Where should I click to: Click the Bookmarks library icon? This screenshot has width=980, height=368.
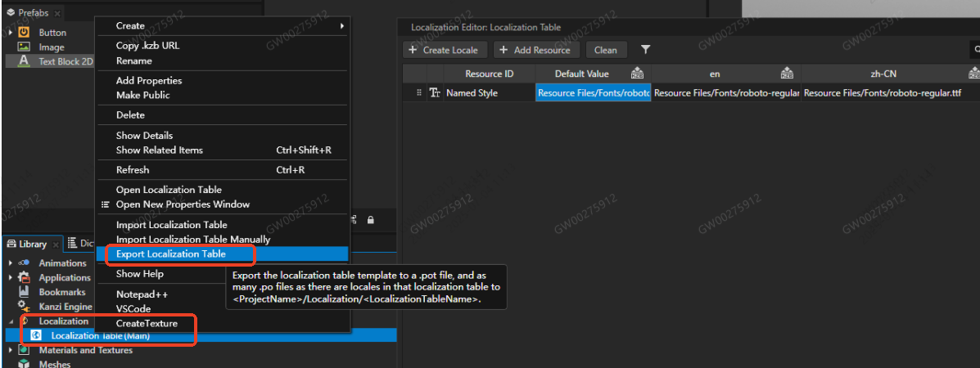point(24,292)
